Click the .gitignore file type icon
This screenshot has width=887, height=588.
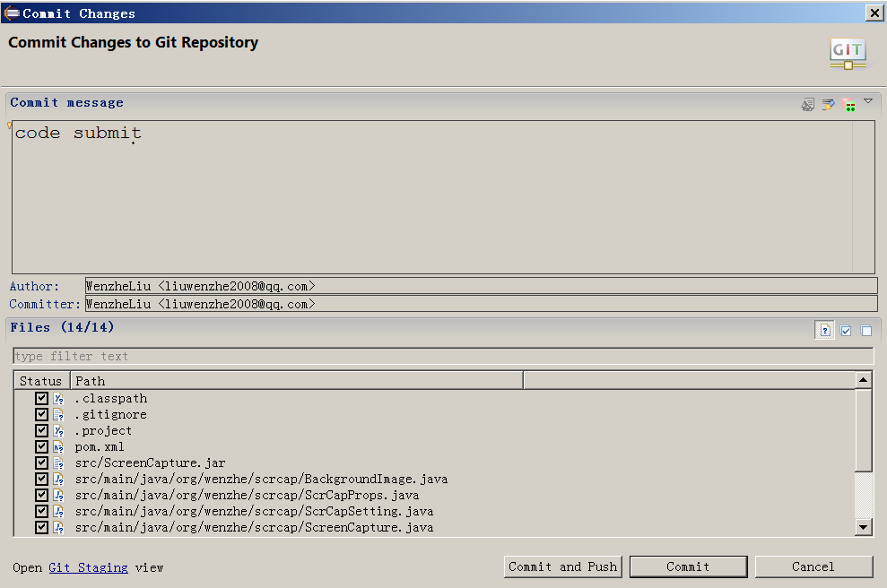(x=58, y=415)
